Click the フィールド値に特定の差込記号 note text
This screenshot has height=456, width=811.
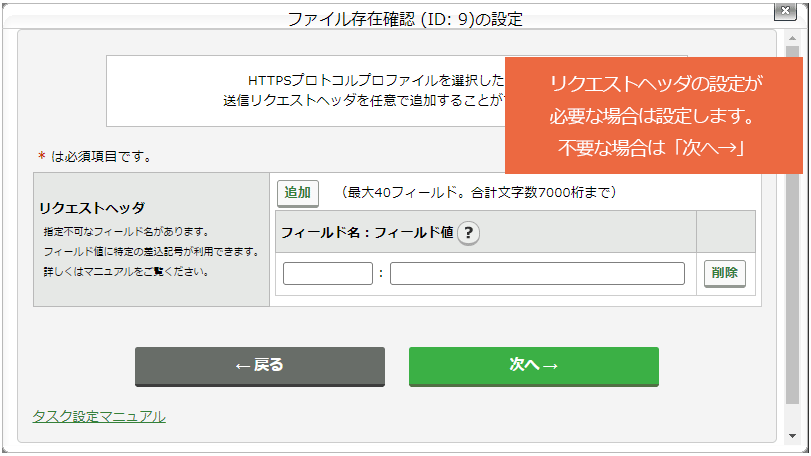151,252
